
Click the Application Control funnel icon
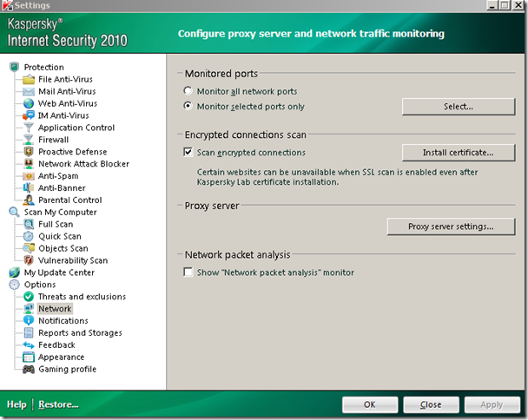[x=29, y=128]
